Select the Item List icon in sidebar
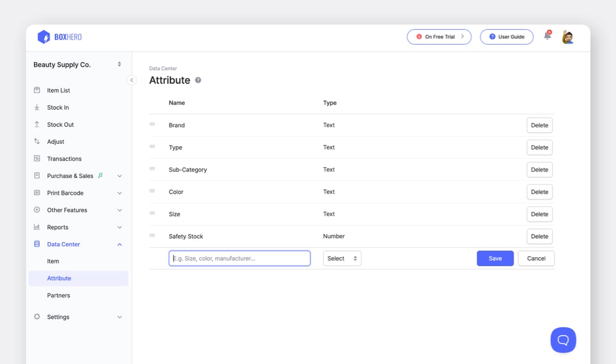 36,90
